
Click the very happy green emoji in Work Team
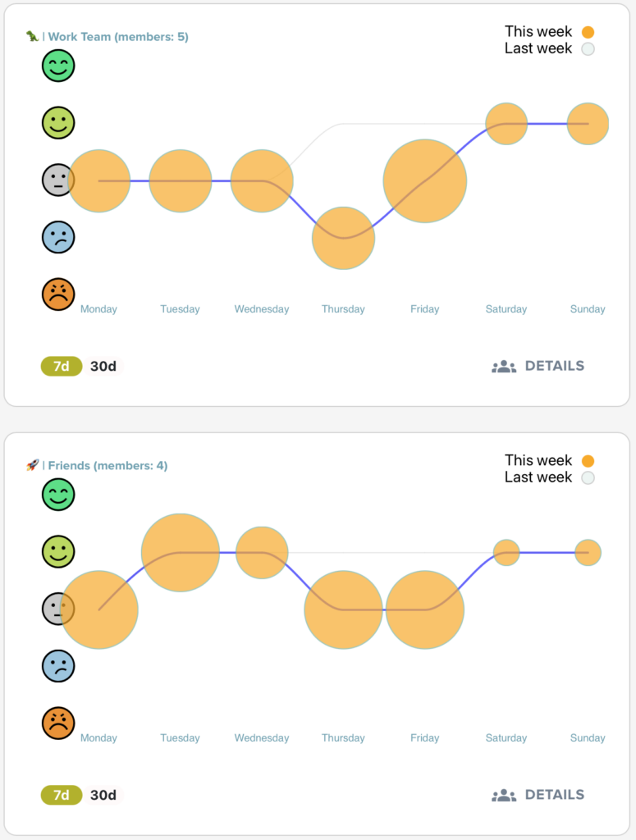58,66
